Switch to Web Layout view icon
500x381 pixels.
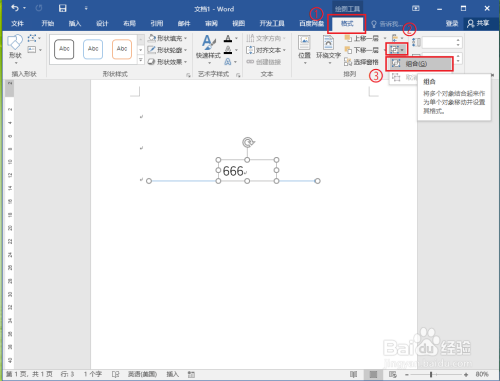(393, 374)
